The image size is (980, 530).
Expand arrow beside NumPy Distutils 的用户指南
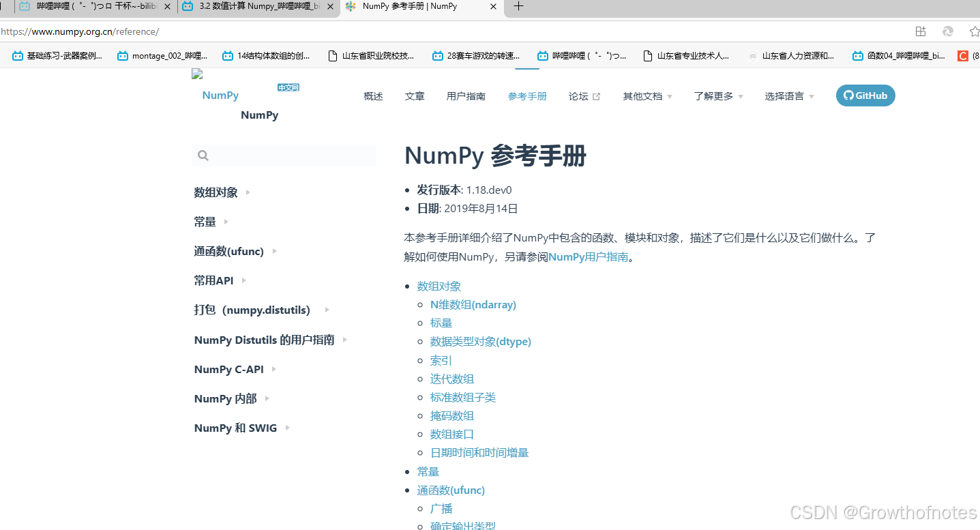(x=345, y=340)
